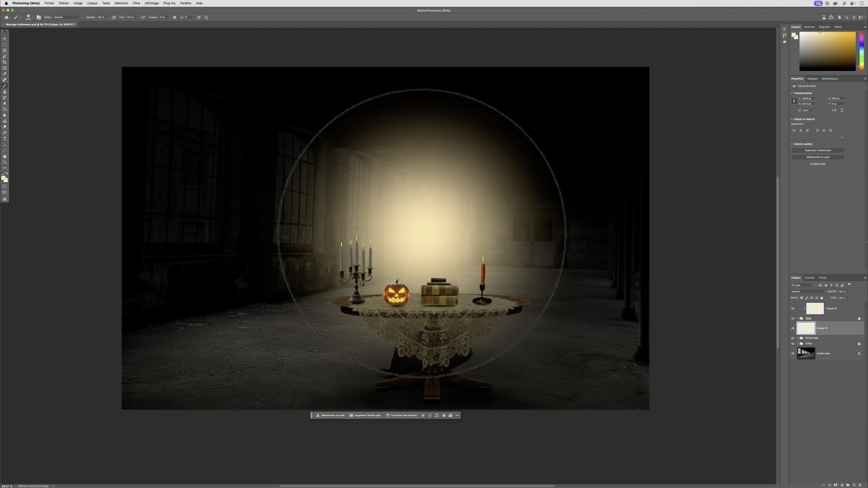Select the Crop tool

5,62
